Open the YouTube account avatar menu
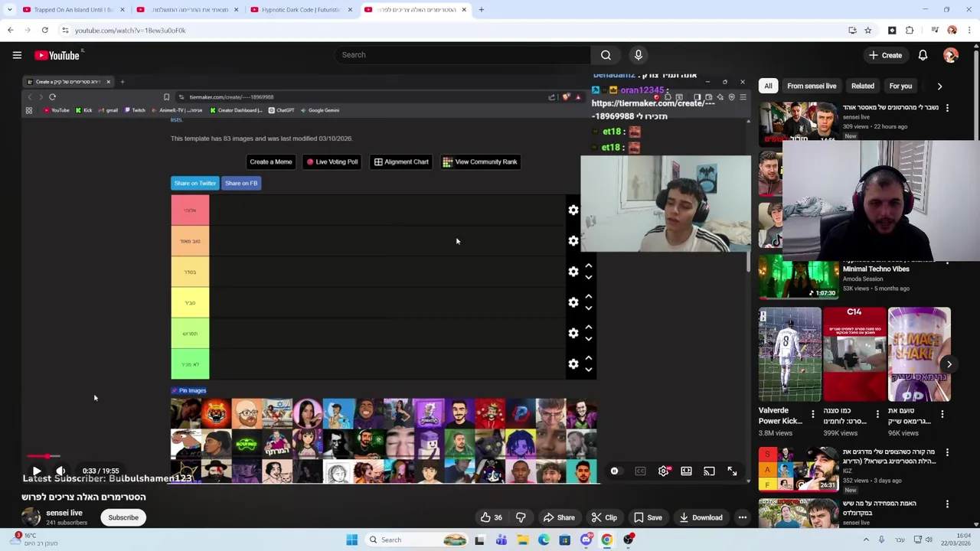Image resolution: width=980 pixels, height=551 pixels. [x=951, y=55]
